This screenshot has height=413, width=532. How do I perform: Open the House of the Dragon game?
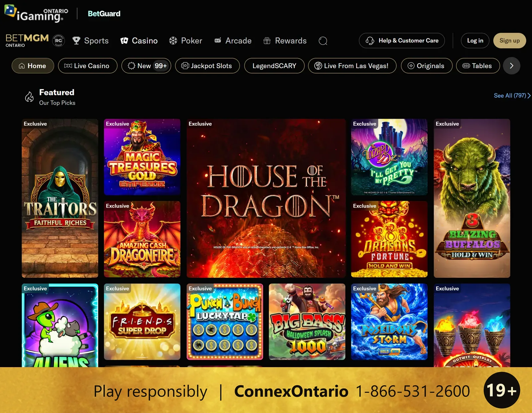[266, 198]
